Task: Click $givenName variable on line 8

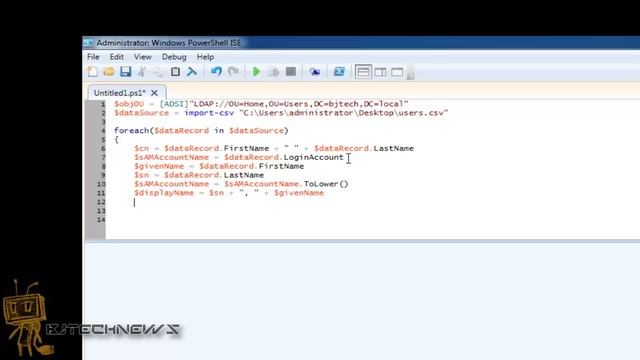Action: (159, 166)
